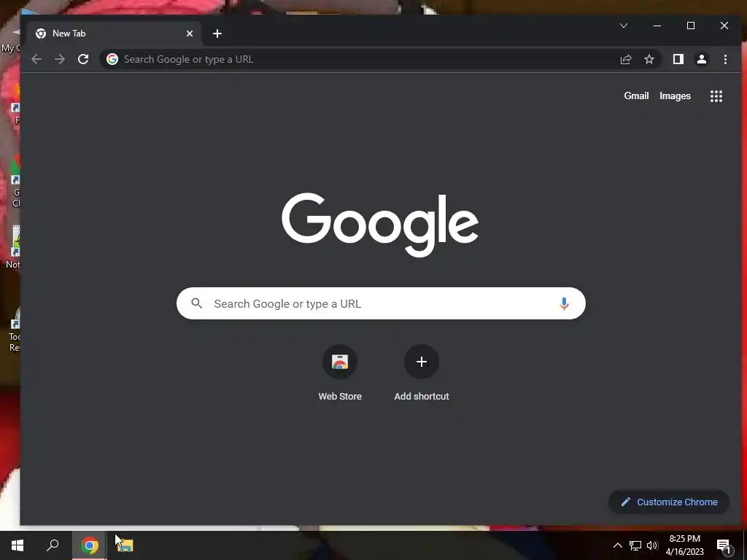Bookmark this tab with the star icon
This screenshot has height=560, width=747.
[x=649, y=59]
